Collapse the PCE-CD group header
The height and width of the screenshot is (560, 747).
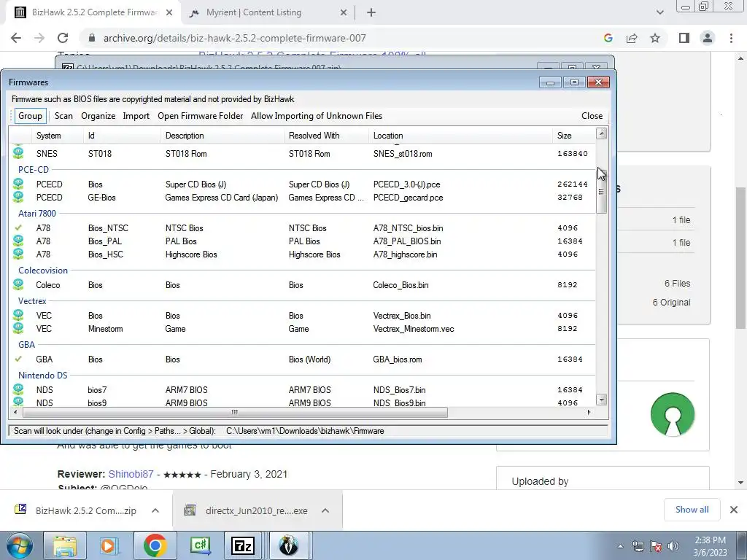pyautogui.click(x=34, y=169)
